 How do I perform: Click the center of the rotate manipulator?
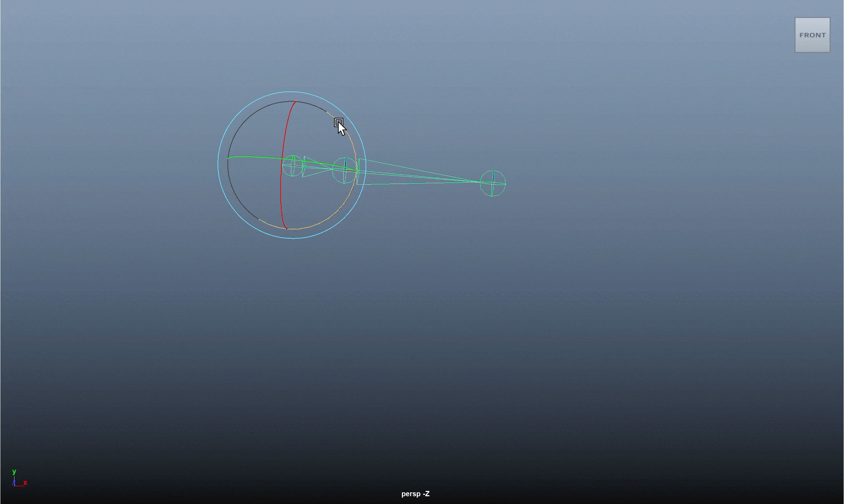coord(292,165)
